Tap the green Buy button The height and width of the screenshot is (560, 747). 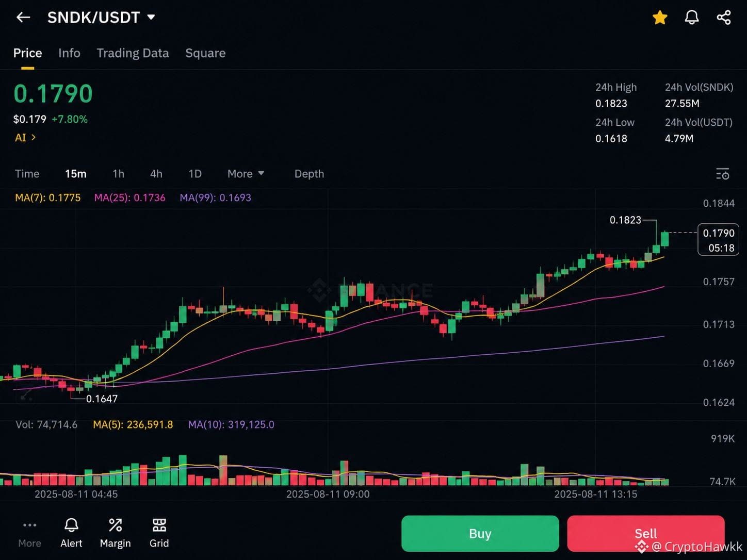pyautogui.click(x=480, y=534)
